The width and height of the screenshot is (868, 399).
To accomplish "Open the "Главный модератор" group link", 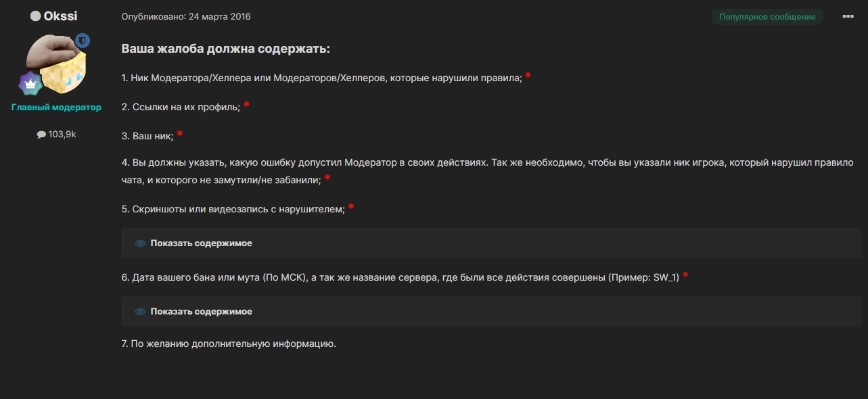I will point(56,108).
